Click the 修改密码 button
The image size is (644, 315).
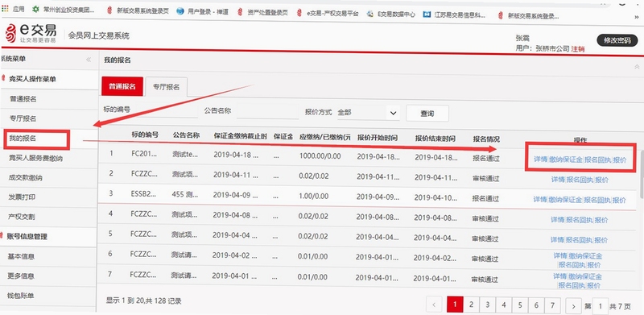[617, 40]
